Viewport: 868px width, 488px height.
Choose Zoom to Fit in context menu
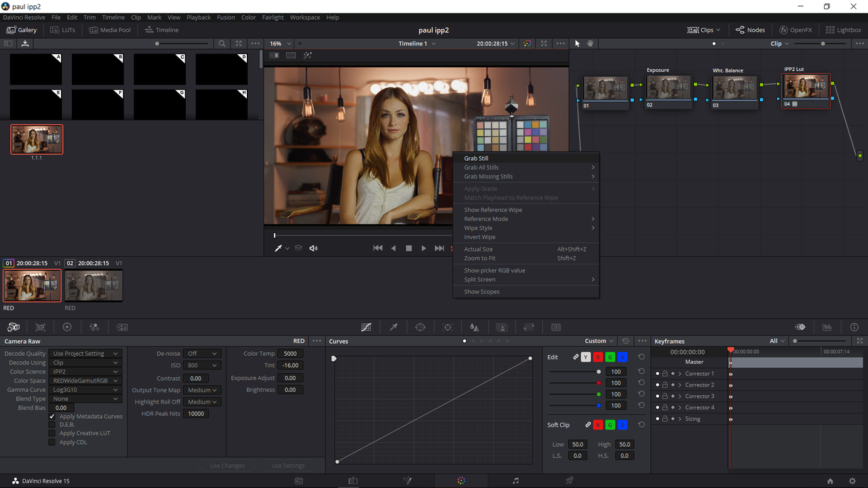[x=526, y=258]
